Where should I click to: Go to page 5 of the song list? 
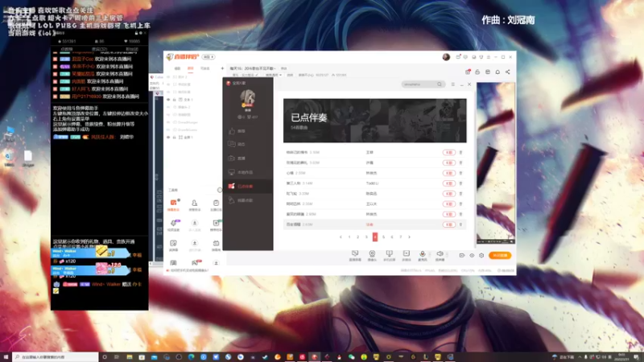[384, 237]
